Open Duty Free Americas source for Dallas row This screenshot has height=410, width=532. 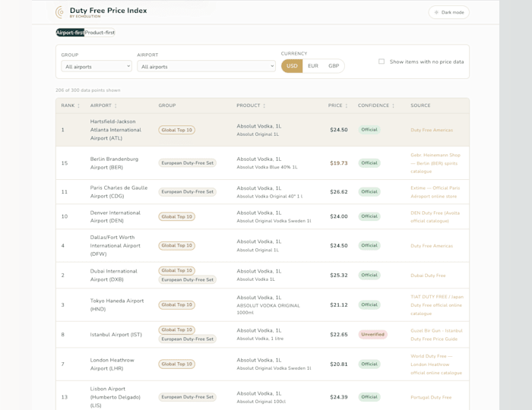click(432, 246)
